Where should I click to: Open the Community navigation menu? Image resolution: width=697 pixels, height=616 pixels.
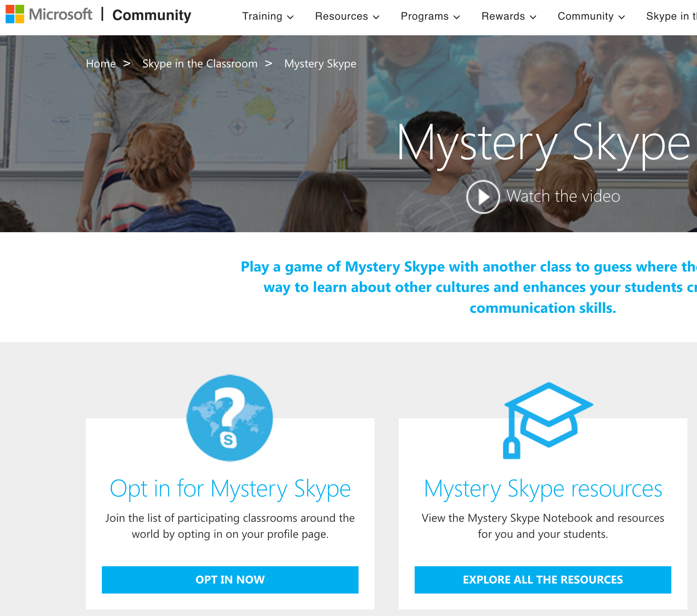click(x=591, y=16)
